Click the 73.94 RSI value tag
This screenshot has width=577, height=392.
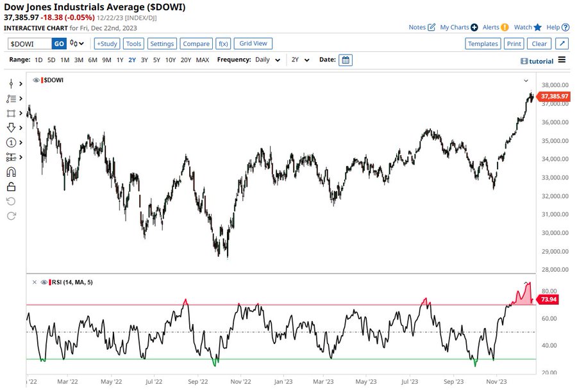tap(548, 299)
